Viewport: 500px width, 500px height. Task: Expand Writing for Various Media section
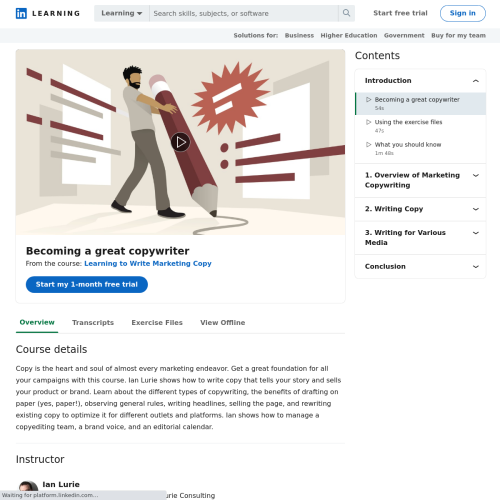coord(476,233)
